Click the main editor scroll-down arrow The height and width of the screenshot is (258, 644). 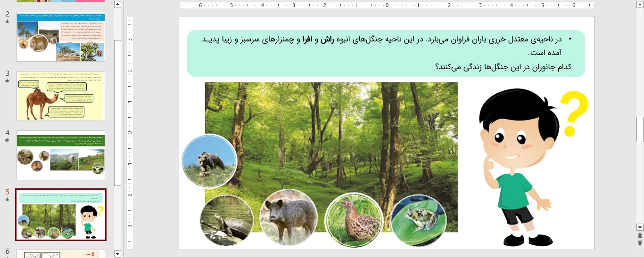pyautogui.click(x=640, y=226)
